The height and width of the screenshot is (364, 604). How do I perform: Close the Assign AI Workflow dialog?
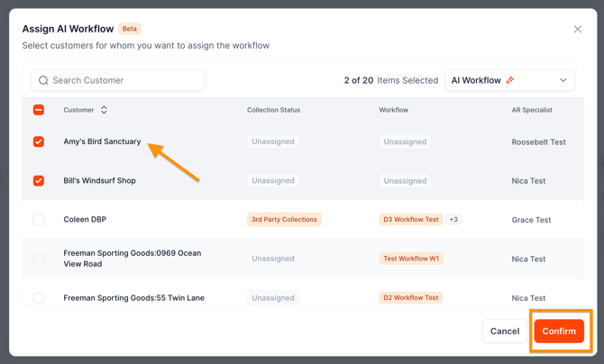pos(578,29)
